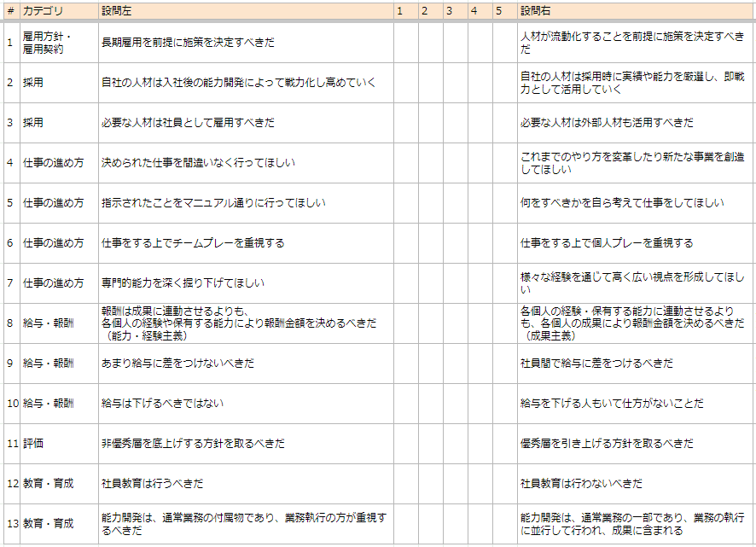This screenshot has width=756, height=547.
Task: Select 能力開発は、通常業務の付属物であり cell
Action: point(246,524)
